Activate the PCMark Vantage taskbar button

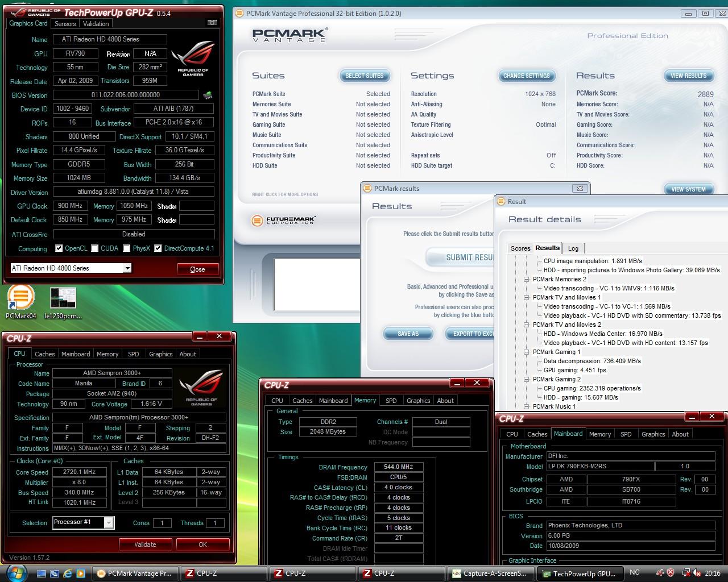click(x=135, y=573)
